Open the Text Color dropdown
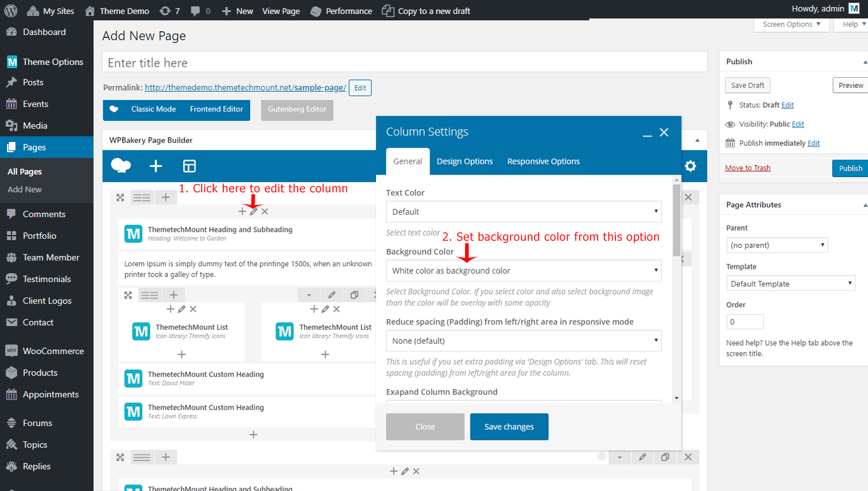The height and width of the screenshot is (491, 868). [x=523, y=211]
